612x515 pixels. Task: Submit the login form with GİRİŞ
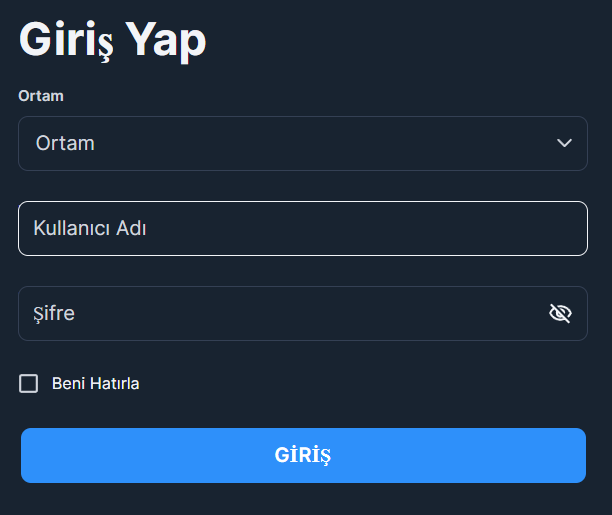(x=303, y=455)
